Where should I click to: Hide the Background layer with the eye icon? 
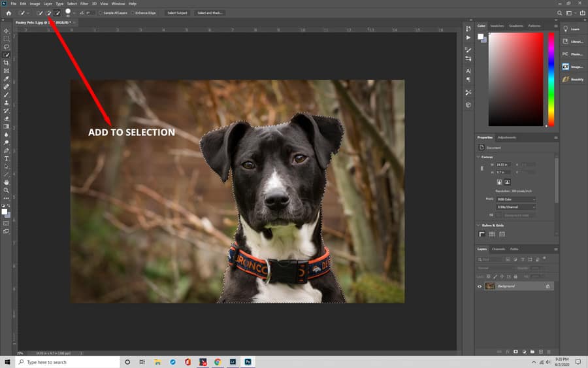(x=480, y=286)
